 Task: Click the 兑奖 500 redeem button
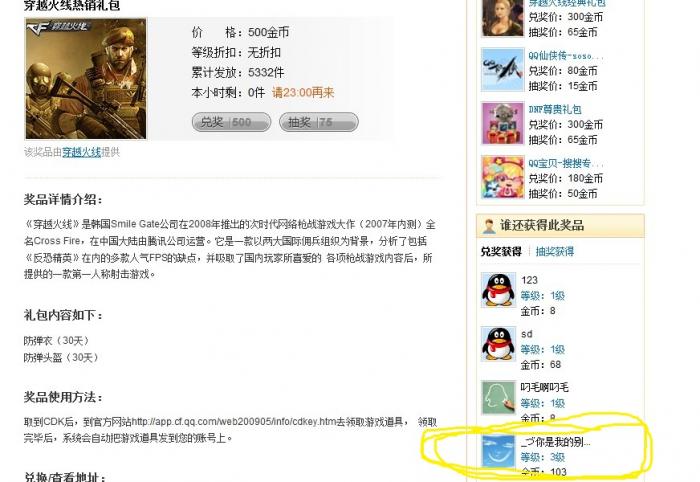231,122
